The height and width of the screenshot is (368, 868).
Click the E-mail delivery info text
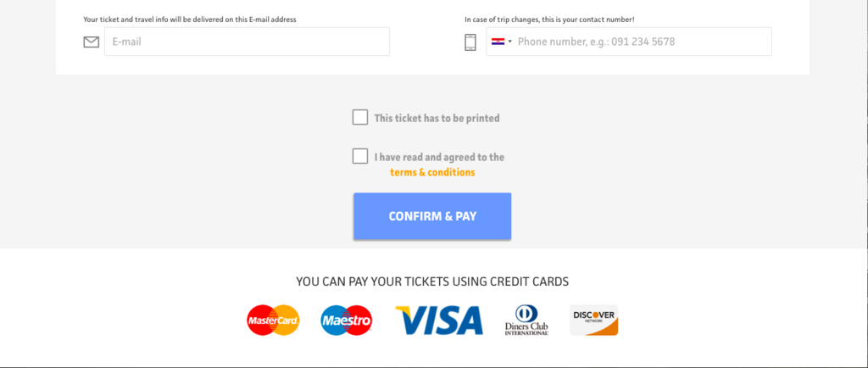click(x=190, y=20)
